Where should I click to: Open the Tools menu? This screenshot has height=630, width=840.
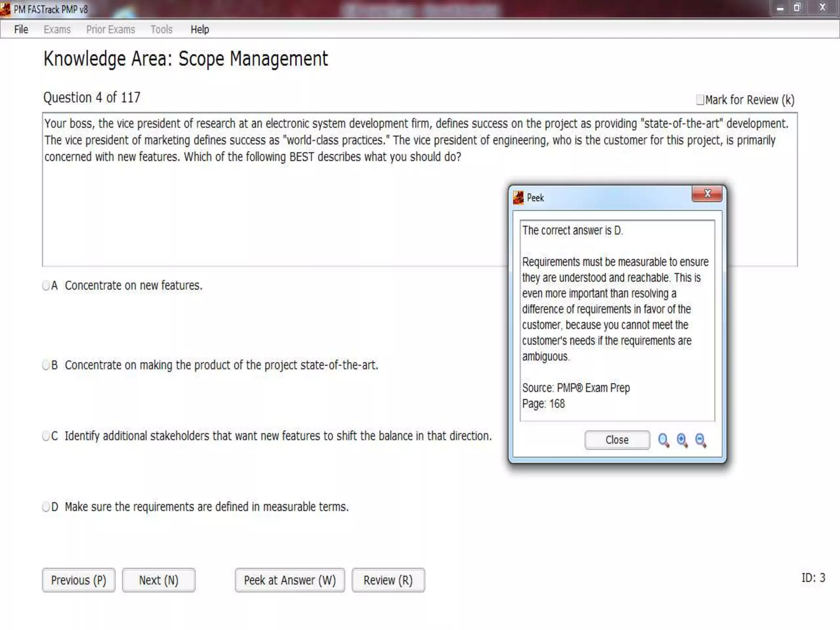tap(161, 30)
